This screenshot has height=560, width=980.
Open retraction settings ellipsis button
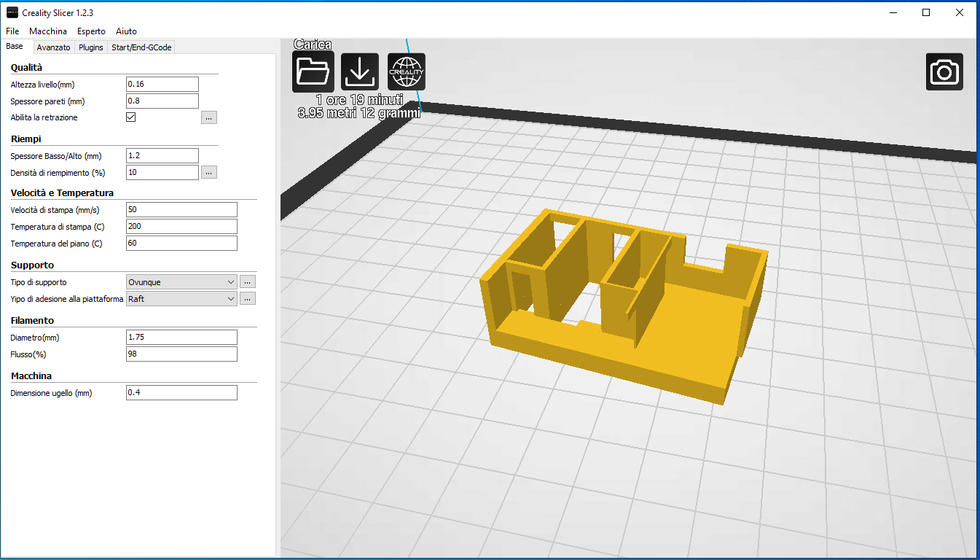209,117
